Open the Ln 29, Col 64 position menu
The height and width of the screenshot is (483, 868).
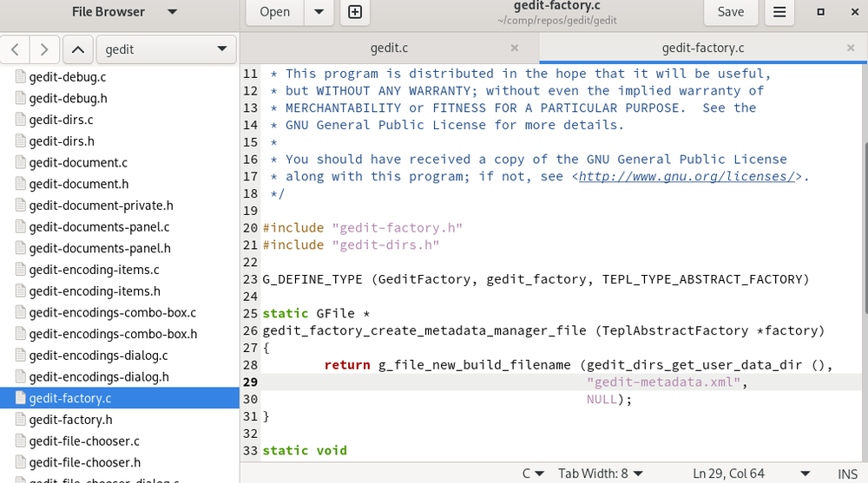(751, 473)
